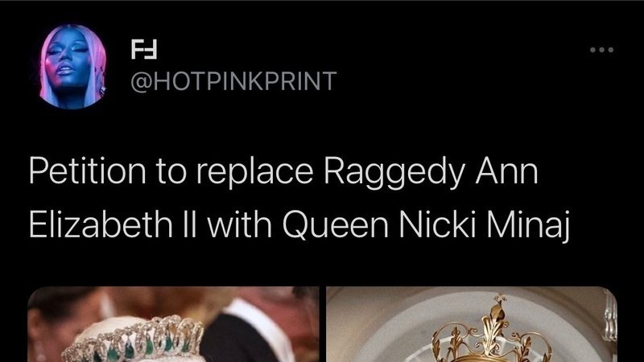Click the words "Raggedy Ann" in the tweet
The width and height of the screenshot is (644, 362).
(431, 172)
